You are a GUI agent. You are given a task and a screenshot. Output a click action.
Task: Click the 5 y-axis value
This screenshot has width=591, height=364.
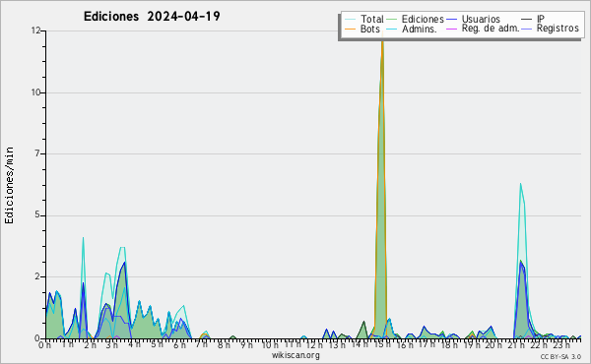[37, 215]
